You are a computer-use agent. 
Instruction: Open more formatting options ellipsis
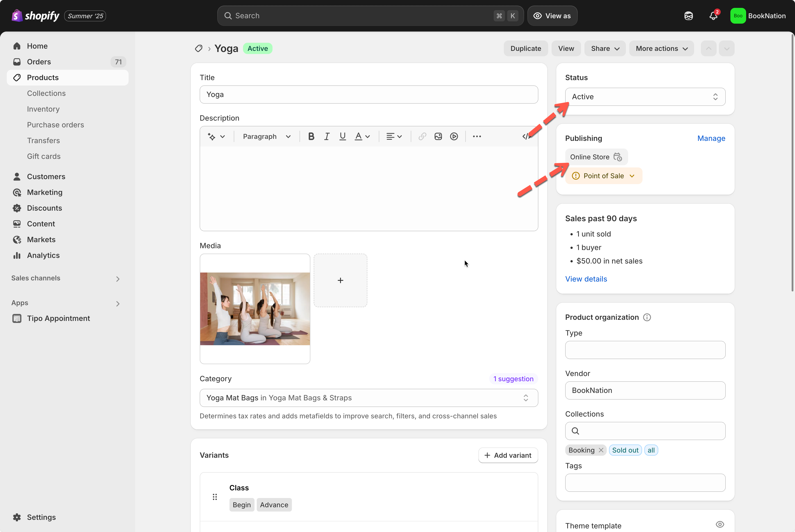point(477,136)
